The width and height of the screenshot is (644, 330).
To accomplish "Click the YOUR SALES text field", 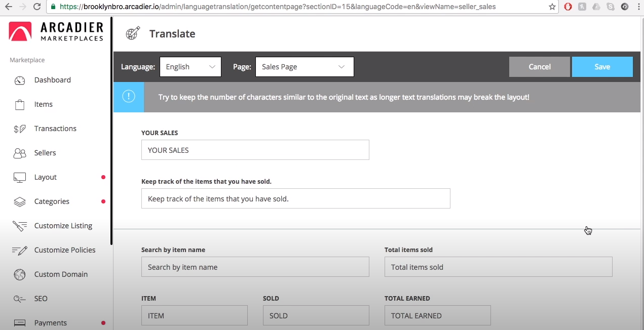I will click(255, 150).
